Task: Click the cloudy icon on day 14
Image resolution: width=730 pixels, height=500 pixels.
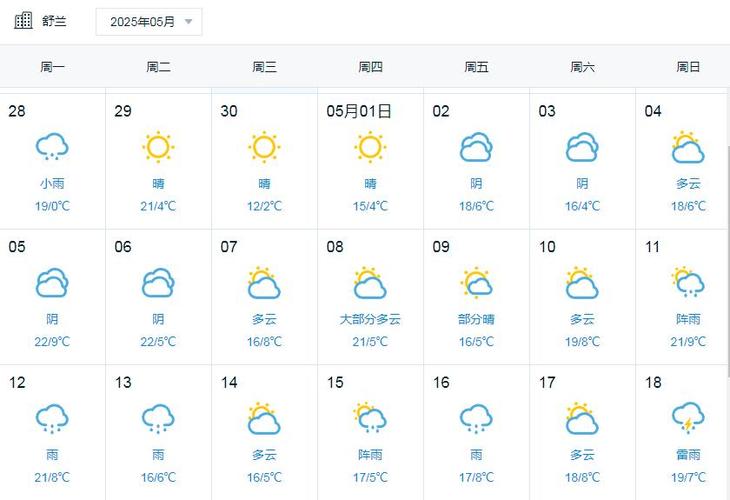Action: click(x=264, y=418)
